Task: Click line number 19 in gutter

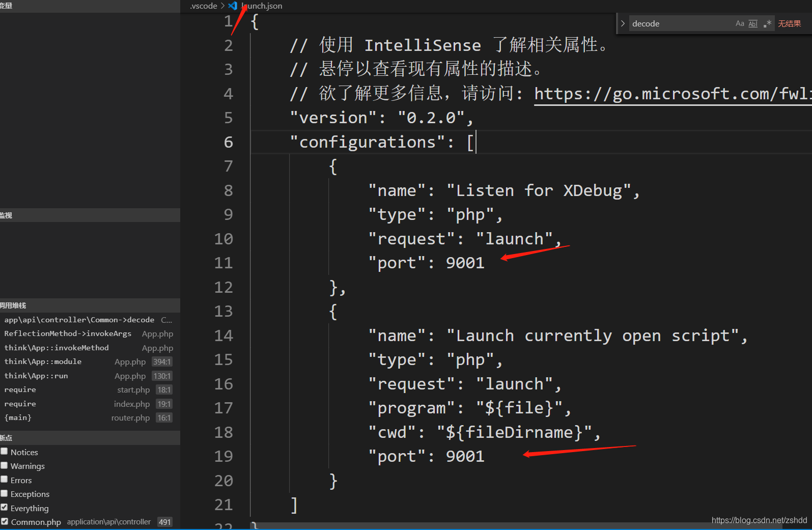Action: (223, 457)
